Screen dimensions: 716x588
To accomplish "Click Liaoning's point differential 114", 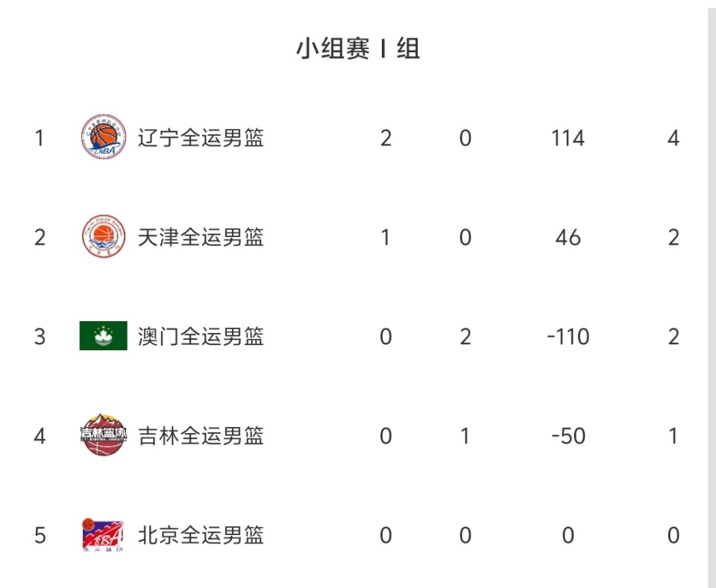I will tap(568, 138).
